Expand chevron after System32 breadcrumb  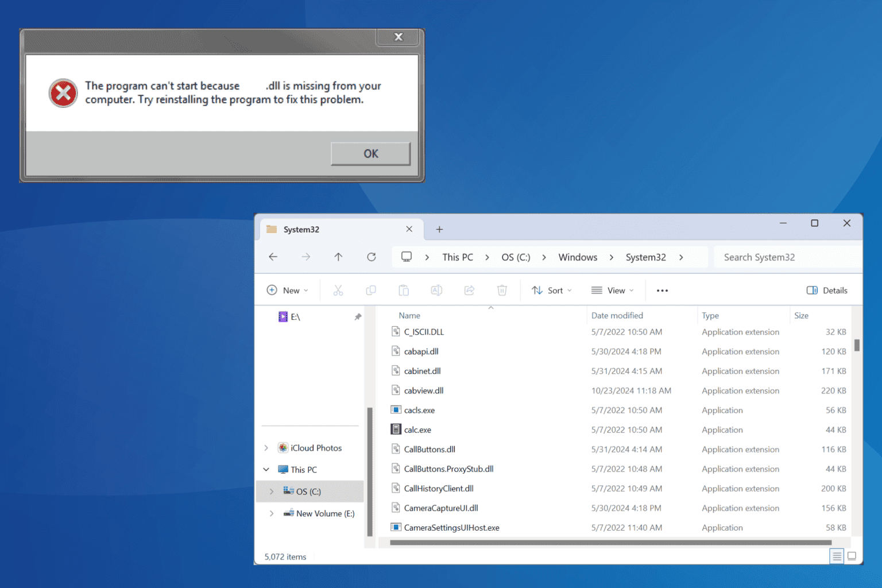[681, 257]
